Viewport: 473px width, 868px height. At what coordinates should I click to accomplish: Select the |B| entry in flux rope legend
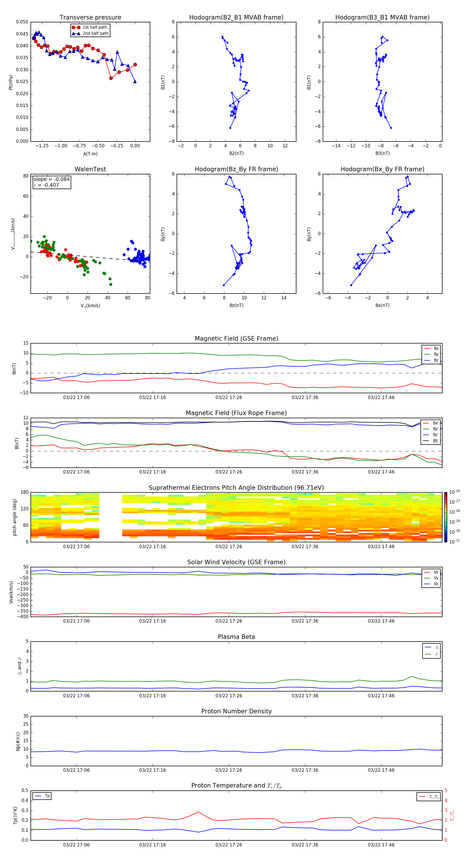pos(431,441)
